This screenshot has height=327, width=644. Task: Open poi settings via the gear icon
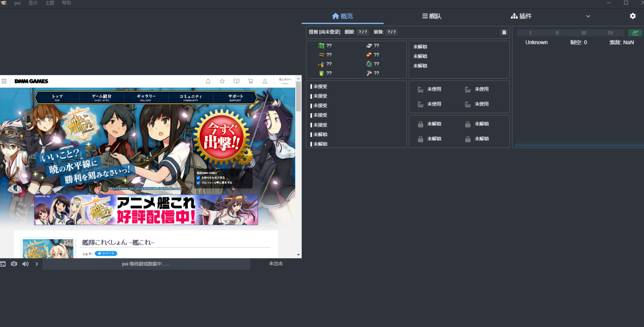click(x=633, y=16)
